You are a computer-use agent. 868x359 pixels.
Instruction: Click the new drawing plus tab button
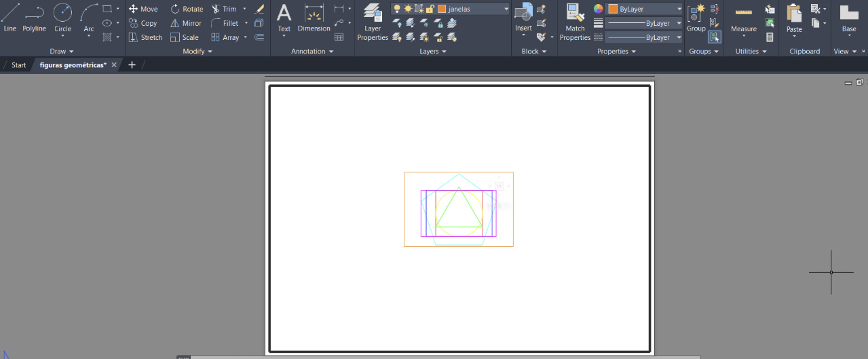point(132,65)
